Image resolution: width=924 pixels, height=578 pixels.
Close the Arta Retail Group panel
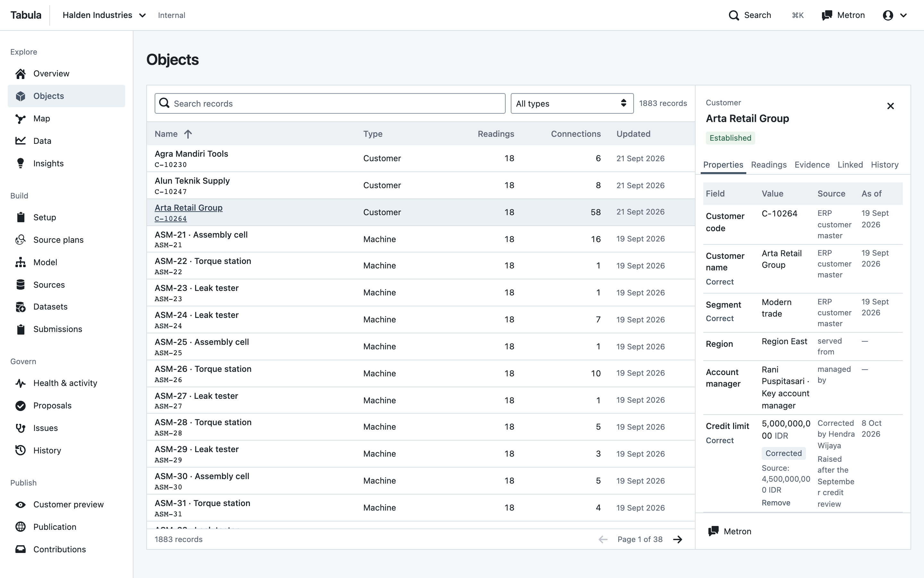point(890,106)
